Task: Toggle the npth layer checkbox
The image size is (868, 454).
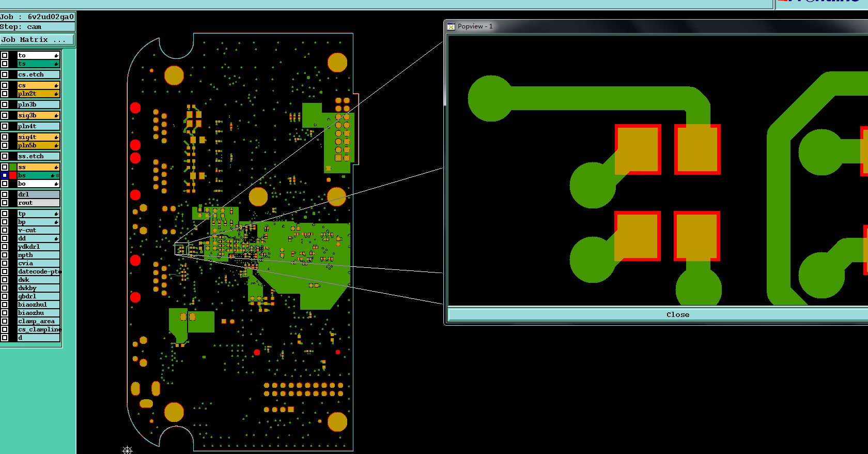Action: click(5, 255)
